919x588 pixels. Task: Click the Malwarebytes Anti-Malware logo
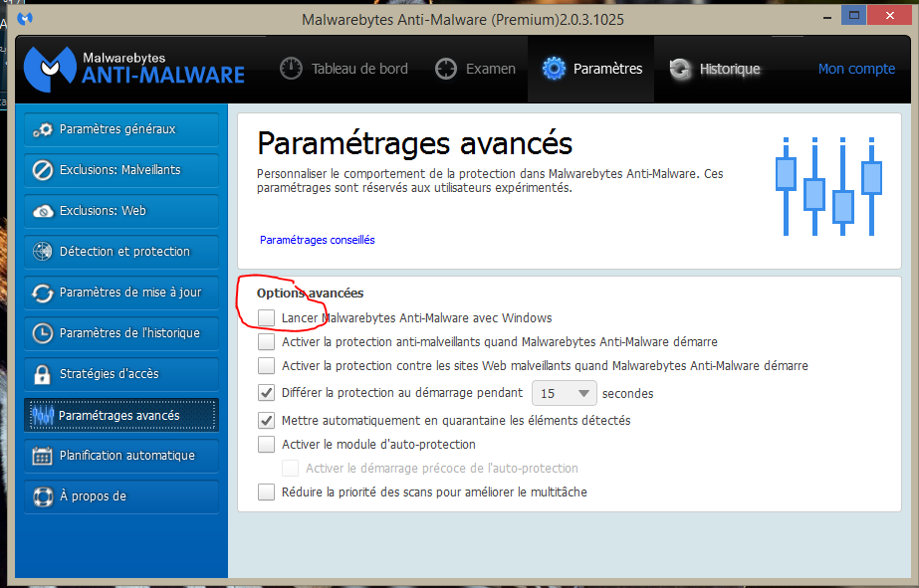(x=134, y=69)
